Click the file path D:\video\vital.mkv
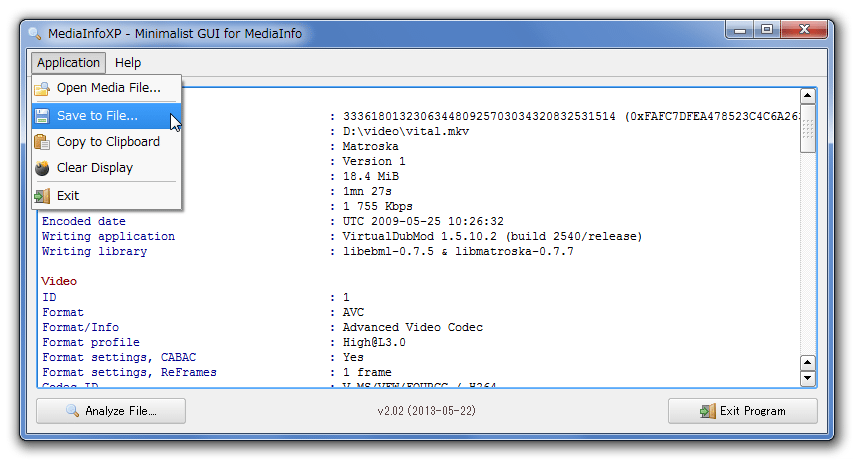Viewport: 857px width, 463px height. click(x=406, y=131)
